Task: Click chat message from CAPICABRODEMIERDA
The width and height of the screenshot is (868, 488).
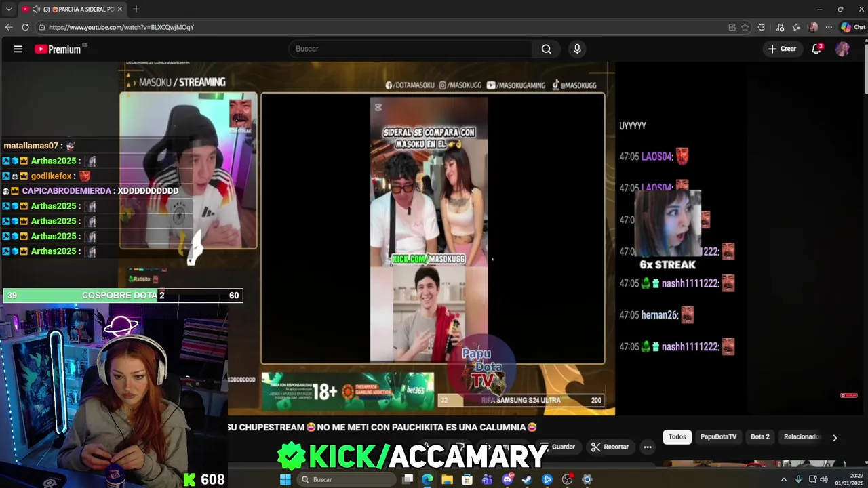Action: point(148,191)
